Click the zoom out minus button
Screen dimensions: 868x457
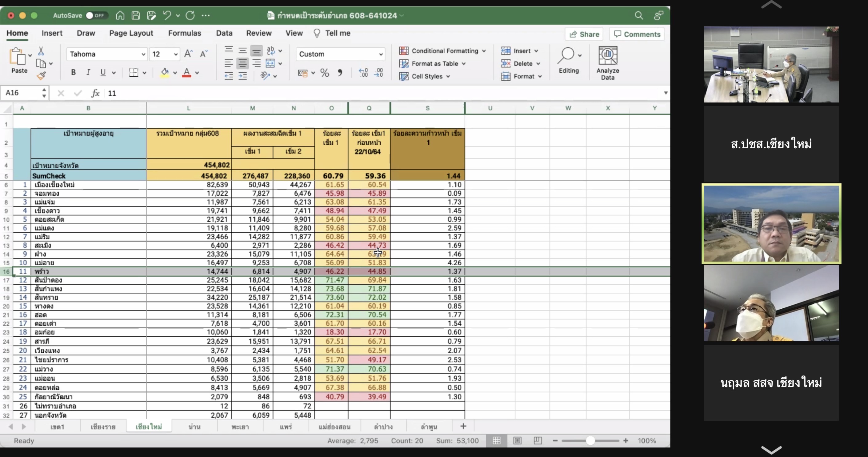tap(555, 440)
